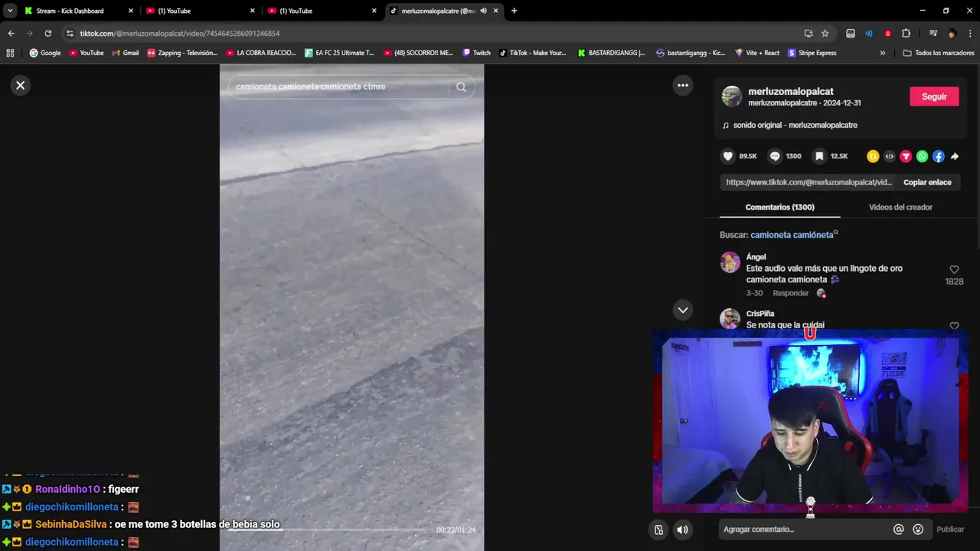980x551 pixels.
Task: Share the video on WhatsApp
Action: (x=922, y=156)
